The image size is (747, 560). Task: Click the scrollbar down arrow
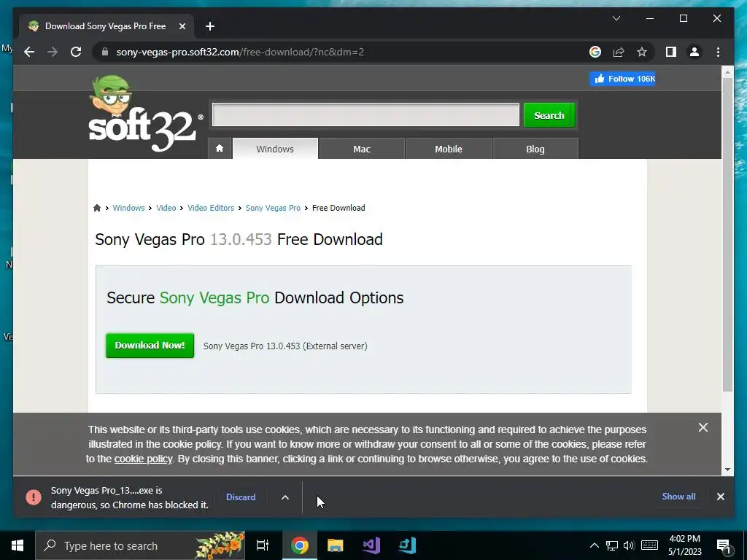[x=727, y=470]
